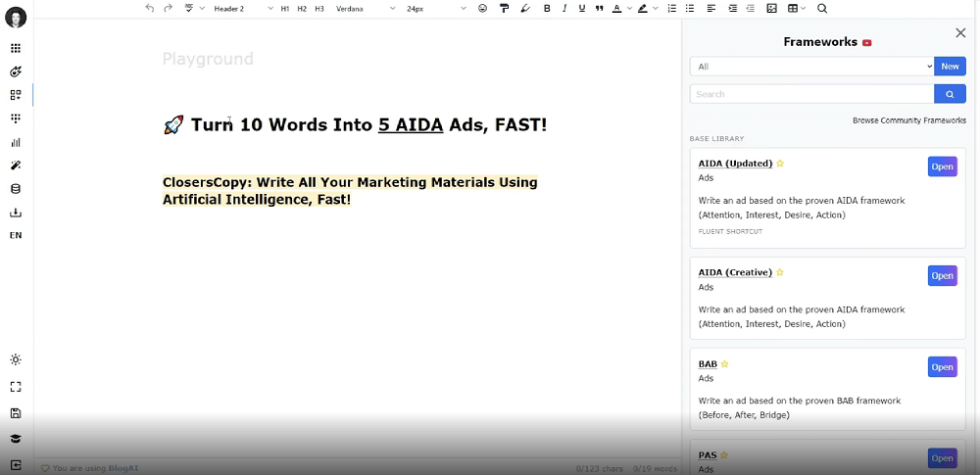
Task: Apply H1 heading from toolbar
Action: [285, 9]
